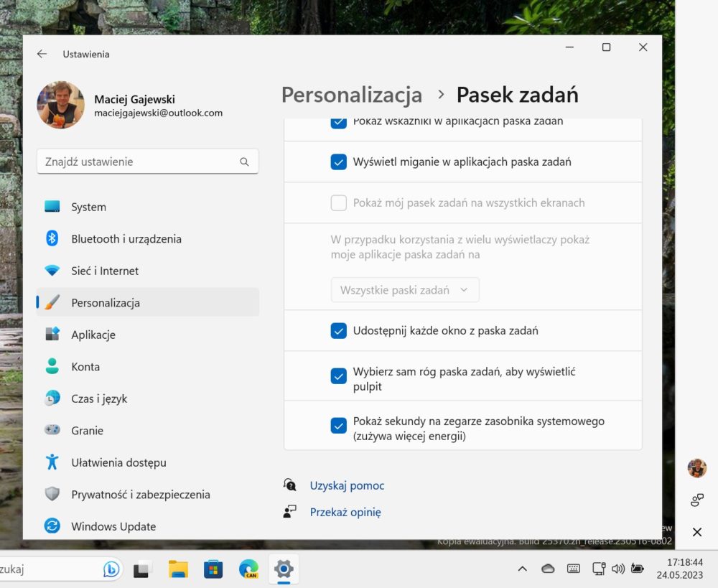This screenshot has width=718, height=588.
Task: Click the Windows Update sync icon
Action: point(52,526)
